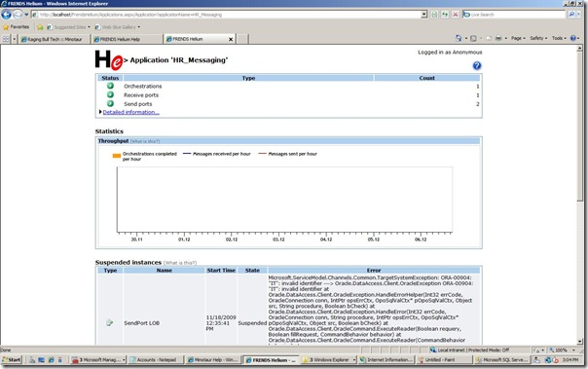Screen dimensions: 588x369
Task: Open Suggested Sites favorites link
Action: 68,27
